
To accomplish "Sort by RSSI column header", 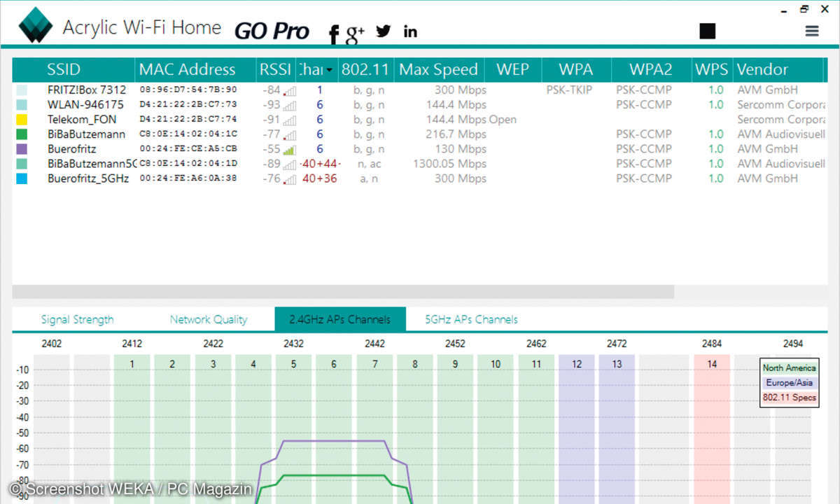I will coord(275,69).
